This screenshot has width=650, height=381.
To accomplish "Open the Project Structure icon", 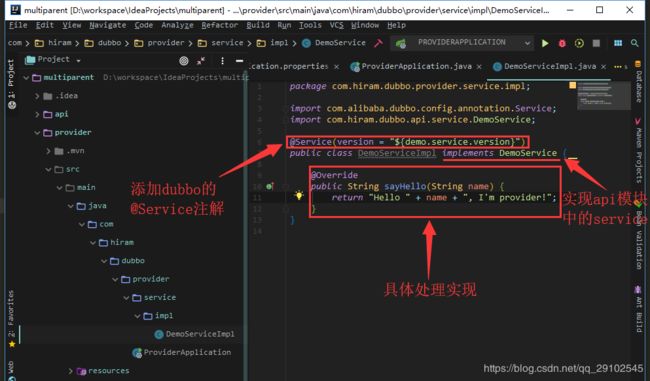I will coord(618,43).
